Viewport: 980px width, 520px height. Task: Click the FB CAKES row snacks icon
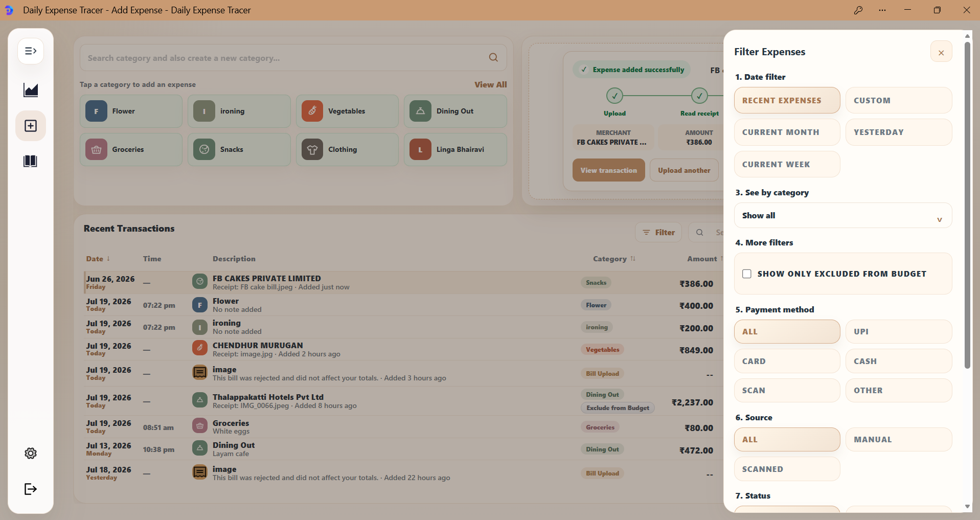200,281
